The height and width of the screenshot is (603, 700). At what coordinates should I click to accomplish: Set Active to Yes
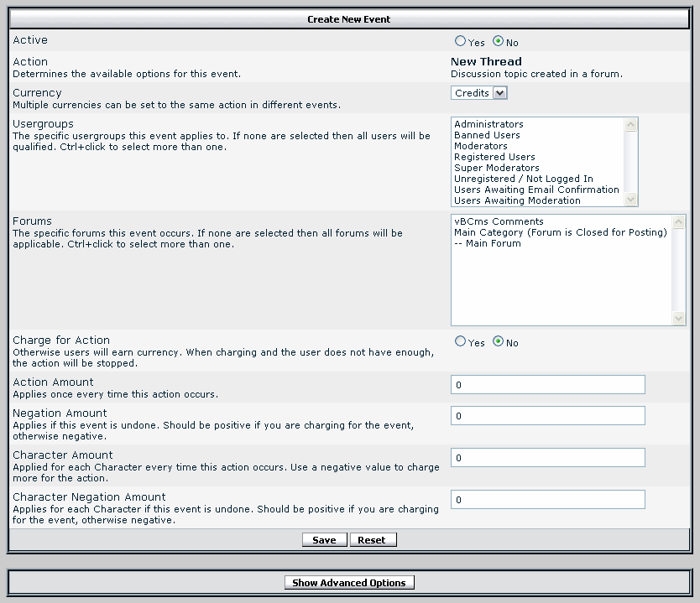point(460,41)
